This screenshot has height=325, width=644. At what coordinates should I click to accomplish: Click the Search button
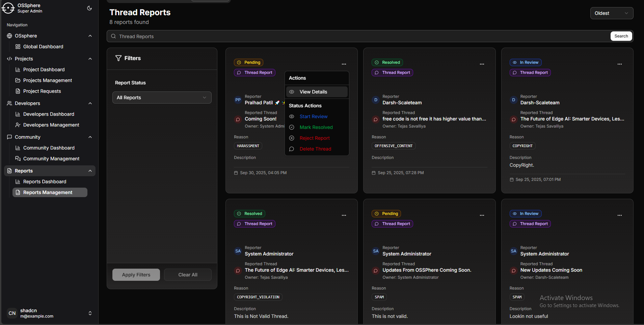pyautogui.click(x=621, y=36)
